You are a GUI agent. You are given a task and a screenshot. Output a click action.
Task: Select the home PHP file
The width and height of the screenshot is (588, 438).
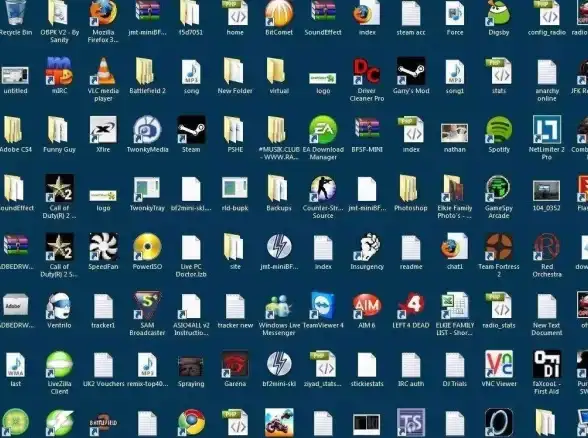[235, 13]
